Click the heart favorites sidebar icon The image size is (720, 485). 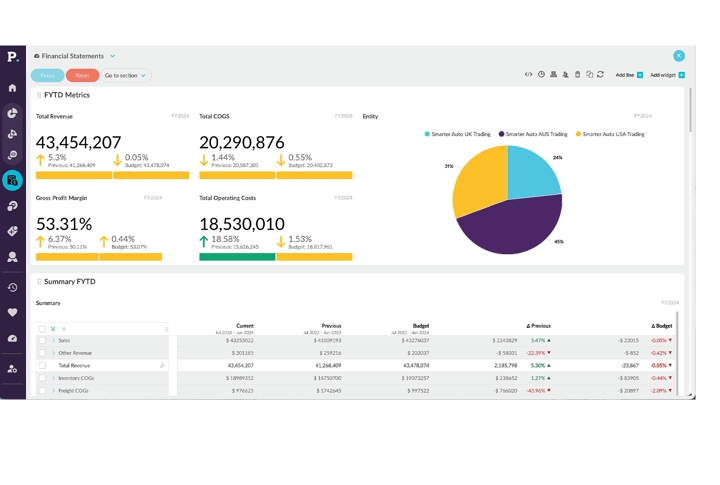point(13,312)
